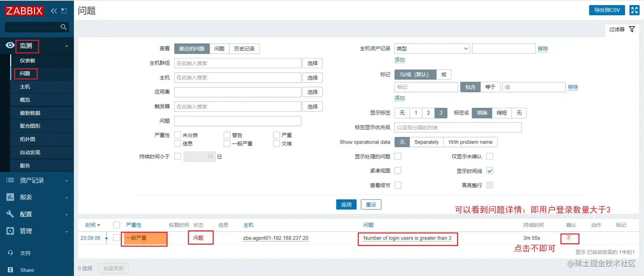
Task: Click the 标签显示优先级 input field
Action: click(x=458, y=127)
